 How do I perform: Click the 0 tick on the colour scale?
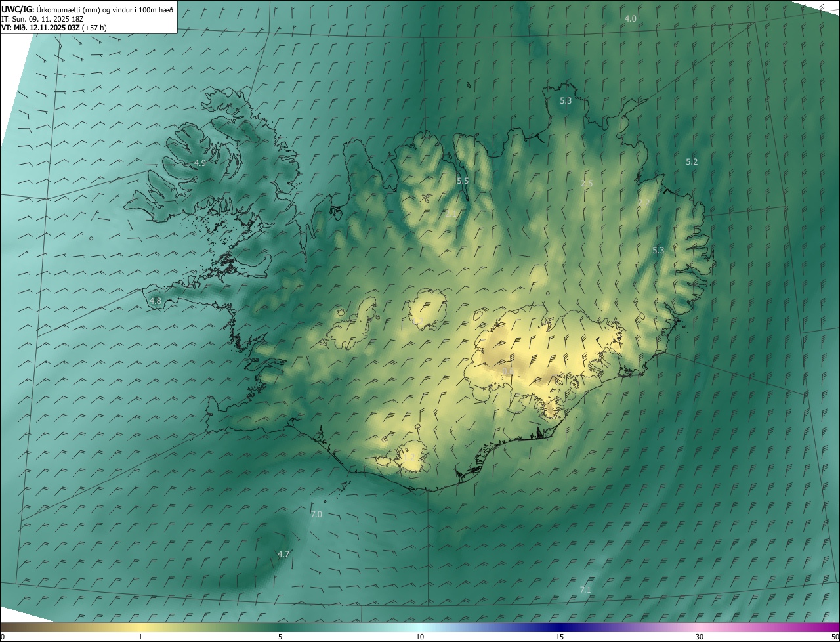(x=3, y=637)
